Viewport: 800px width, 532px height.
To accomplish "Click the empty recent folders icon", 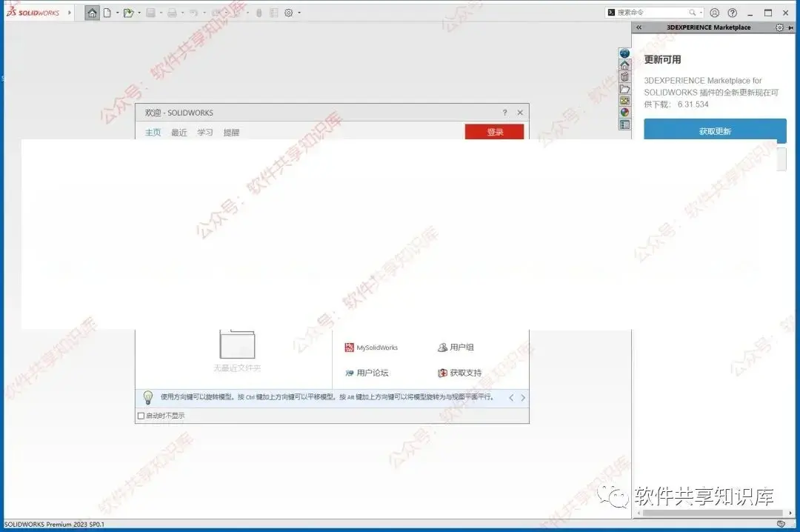I will pyautogui.click(x=237, y=344).
